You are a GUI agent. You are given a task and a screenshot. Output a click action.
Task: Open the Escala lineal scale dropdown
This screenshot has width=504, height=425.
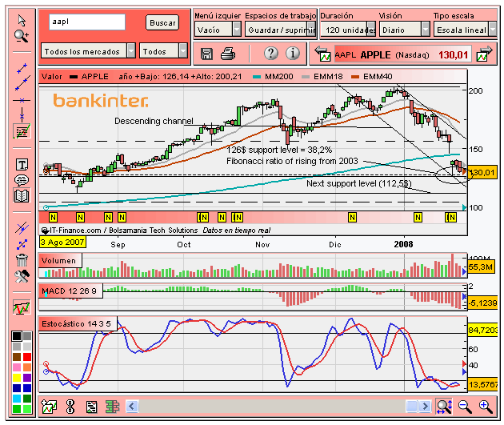(465, 30)
